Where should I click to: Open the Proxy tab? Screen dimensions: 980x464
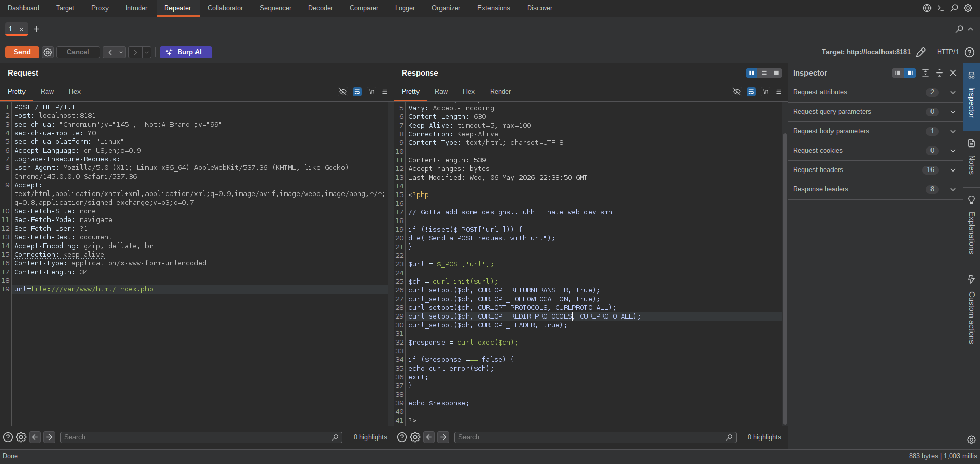[100, 8]
